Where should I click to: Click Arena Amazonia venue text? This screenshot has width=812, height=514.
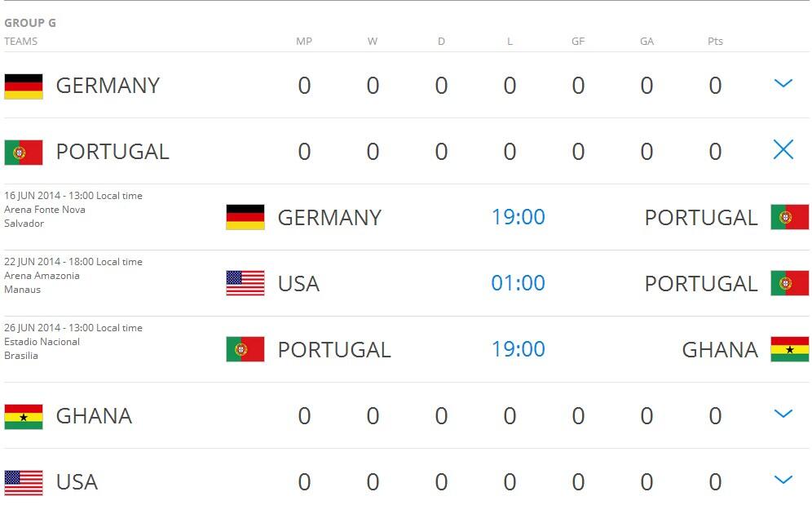pos(42,276)
